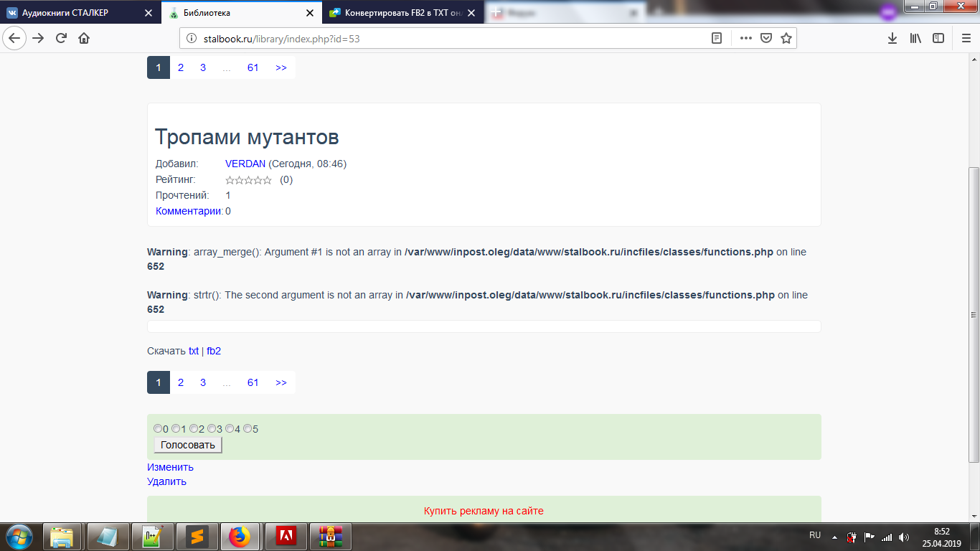
Task: Save page to Pocket icon
Action: [766, 39]
